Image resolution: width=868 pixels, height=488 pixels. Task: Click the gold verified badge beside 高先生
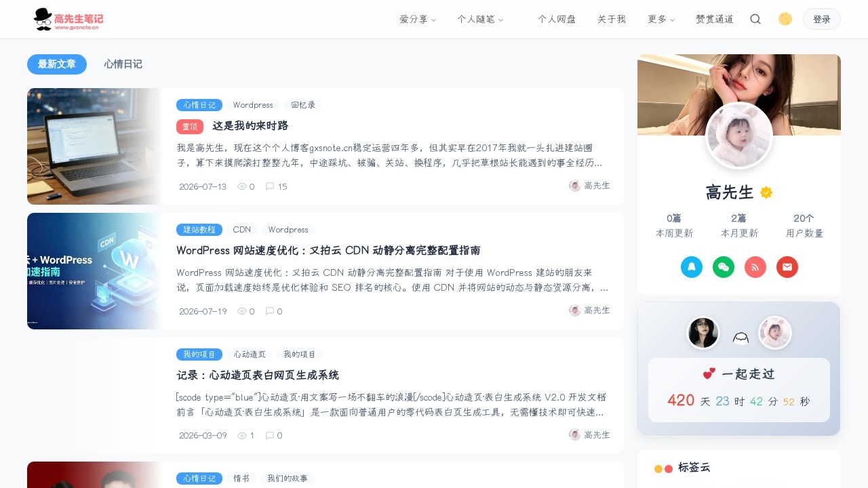(766, 192)
